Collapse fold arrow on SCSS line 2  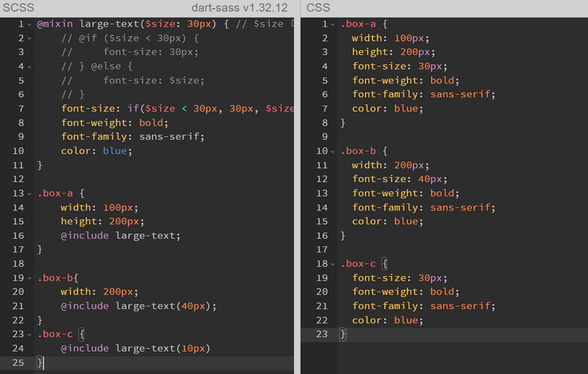tap(29, 38)
